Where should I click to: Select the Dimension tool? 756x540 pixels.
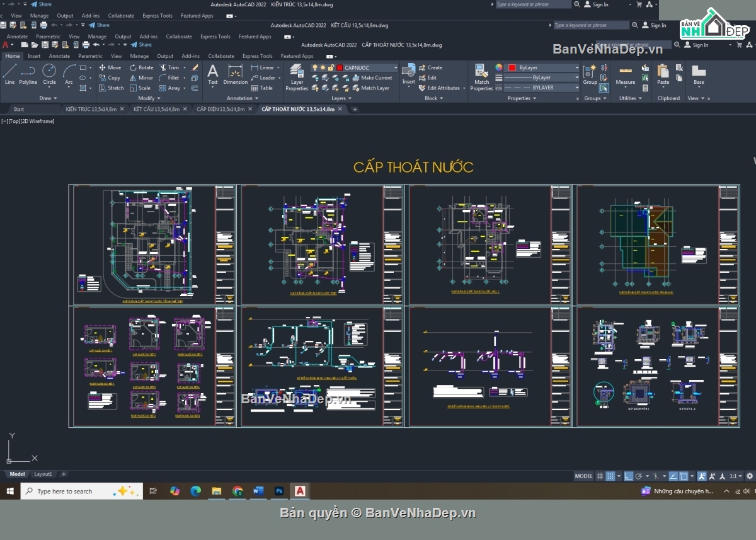[235, 76]
